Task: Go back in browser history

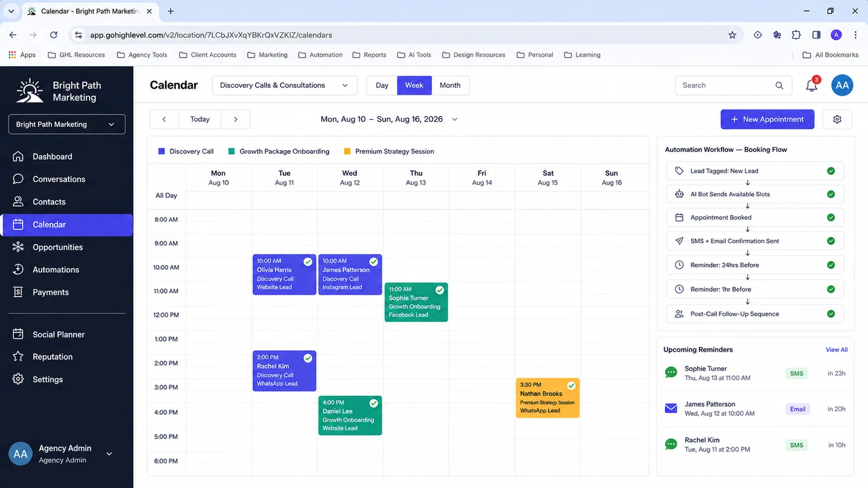Action: tap(13, 35)
